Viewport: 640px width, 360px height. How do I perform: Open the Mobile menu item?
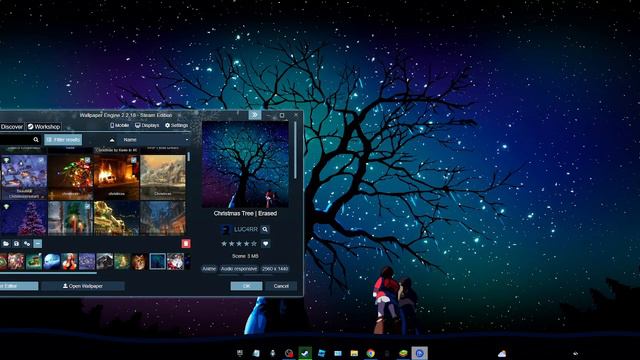tap(120, 125)
